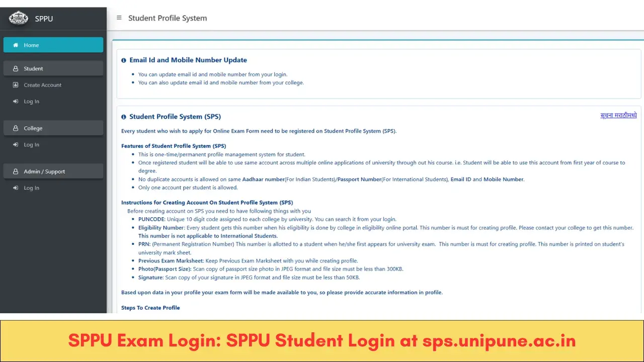The width and height of the screenshot is (644, 362).
Task: Click the PUNCODE bullet label
Action: tap(152, 219)
